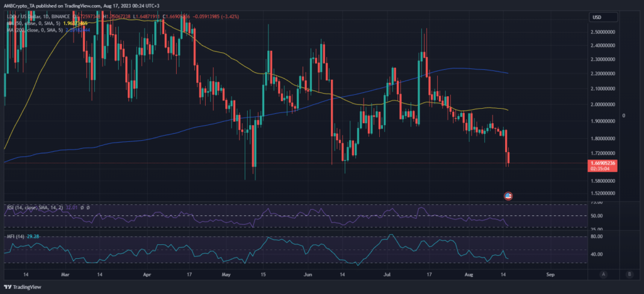
Task: Click the 2.50000000 price axis label
Action: [x=602, y=31]
